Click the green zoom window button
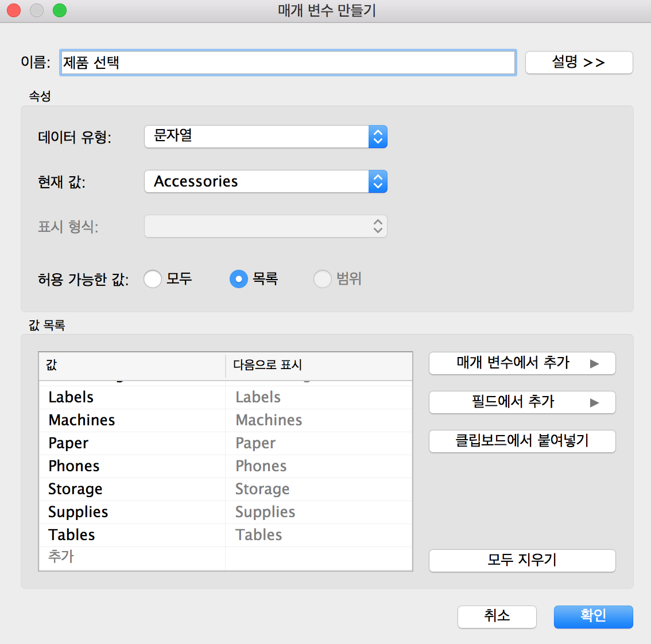The height and width of the screenshot is (644, 651). pyautogui.click(x=60, y=10)
